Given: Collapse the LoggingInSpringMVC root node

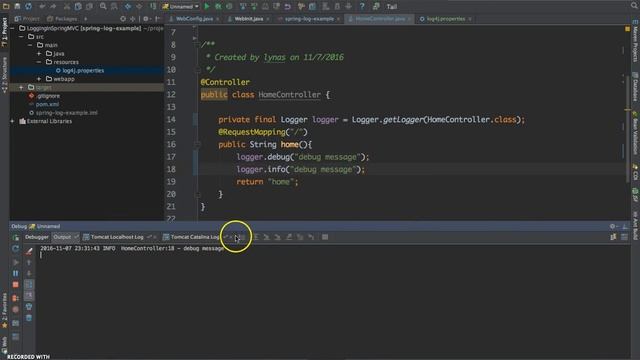Looking at the screenshot, I should pos(13,28).
